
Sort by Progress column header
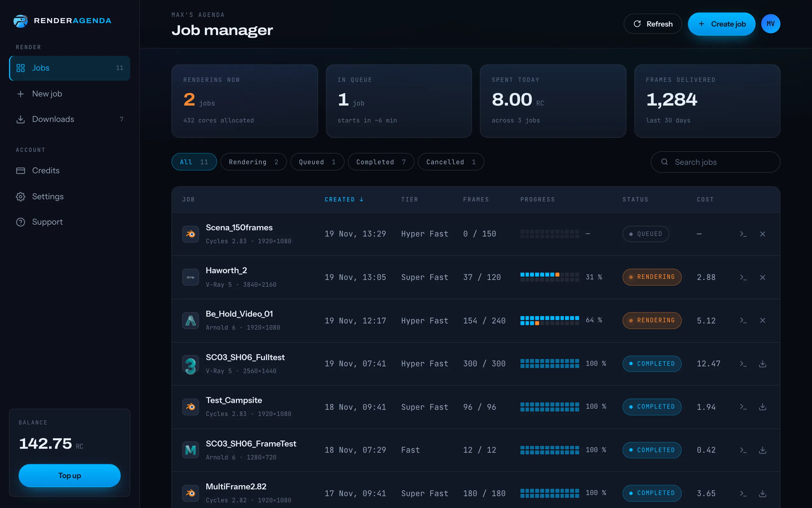tap(538, 200)
